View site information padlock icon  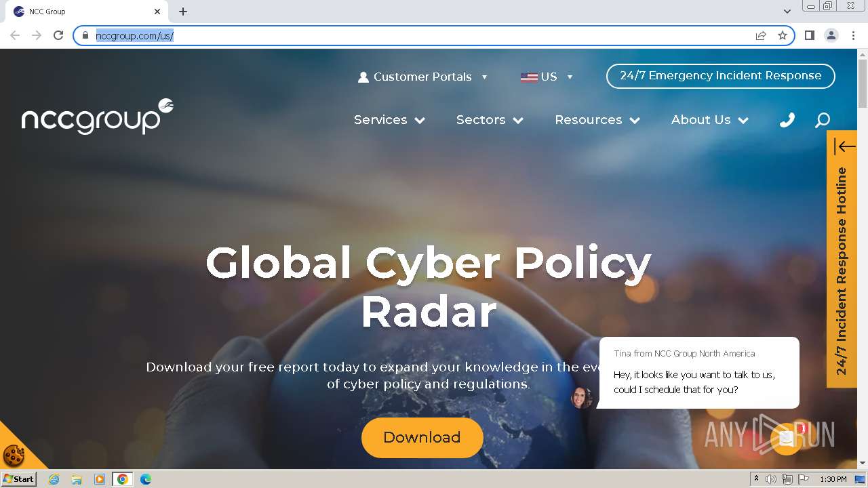tap(85, 35)
